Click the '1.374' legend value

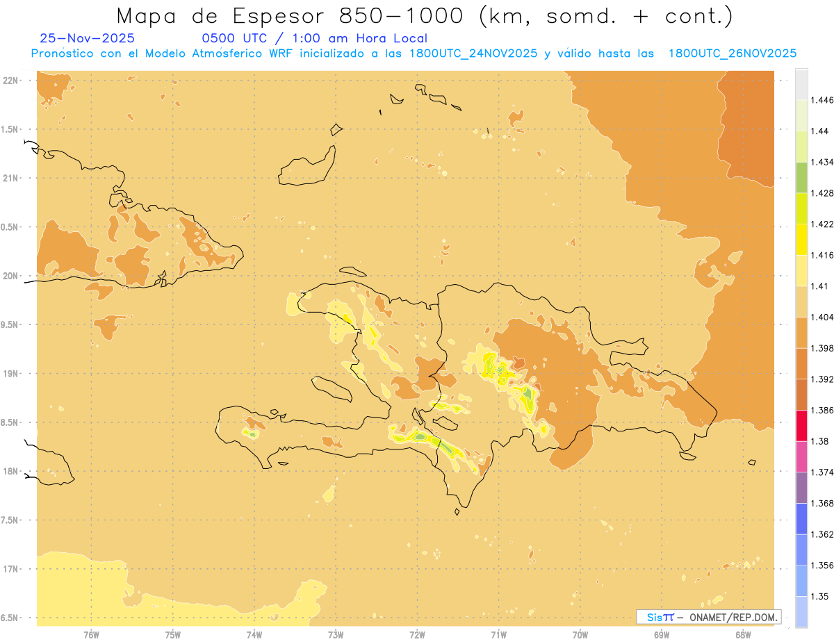pyautogui.click(x=824, y=472)
